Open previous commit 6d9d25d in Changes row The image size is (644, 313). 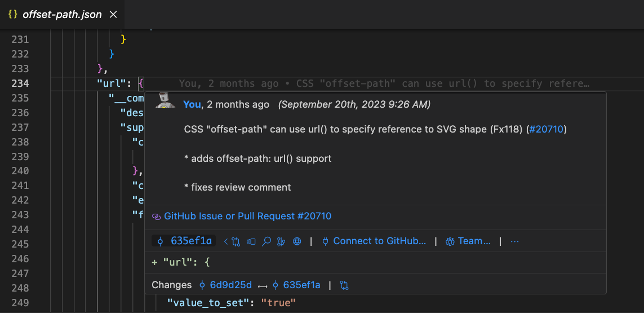225,285
